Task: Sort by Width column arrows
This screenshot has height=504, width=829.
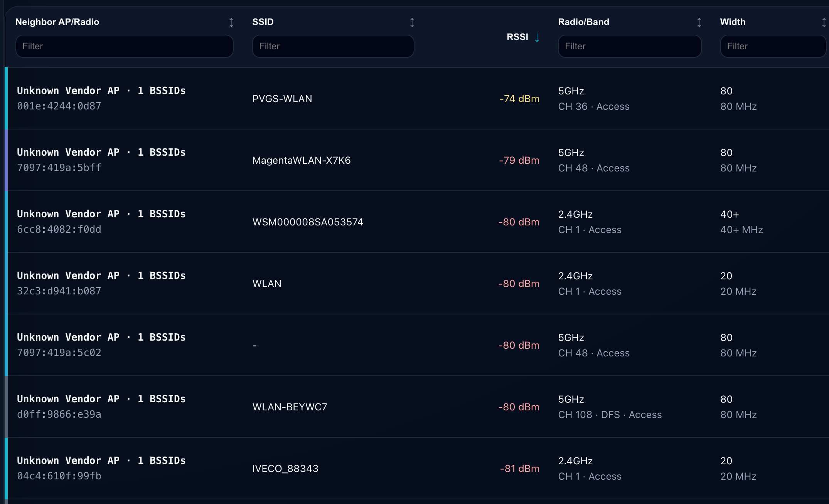Action: [x=824, y=22]
